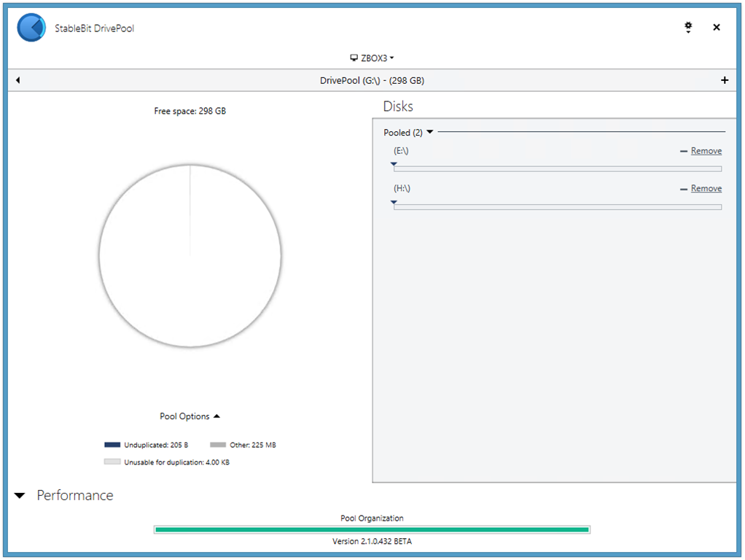Image resolution: width=745 pixels, height=560 pixels.
Task: Click the Unusable for duplication swatch
Action: coord(112,462)
